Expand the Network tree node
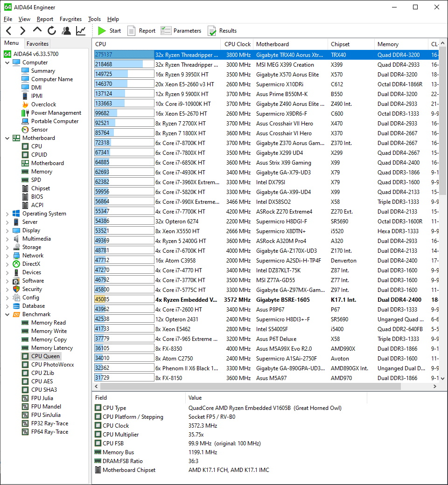 point(7,256)
